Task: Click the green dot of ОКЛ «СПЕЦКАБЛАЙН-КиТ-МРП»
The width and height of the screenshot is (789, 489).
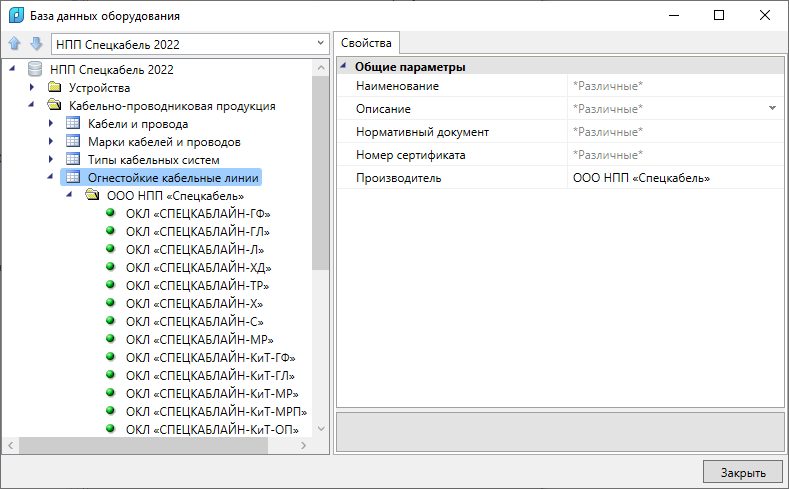Action: (x=110, y=411)
